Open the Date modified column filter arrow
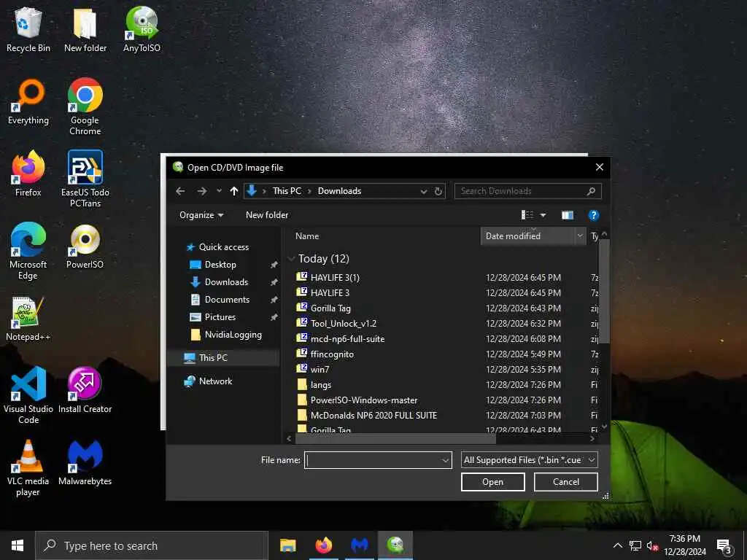Viewport: 747px width, 560px height. pos(580,236)
